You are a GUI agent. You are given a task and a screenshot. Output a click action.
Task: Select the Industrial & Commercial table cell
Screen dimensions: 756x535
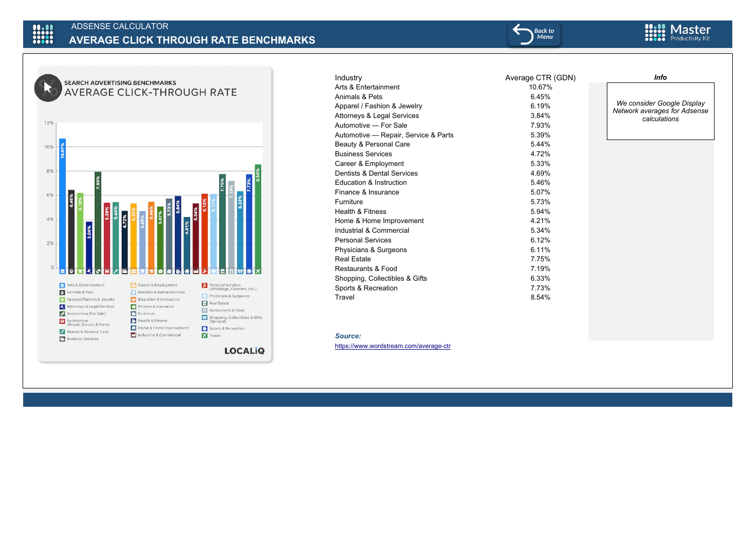pyautogui.click(x=372, y=231)
